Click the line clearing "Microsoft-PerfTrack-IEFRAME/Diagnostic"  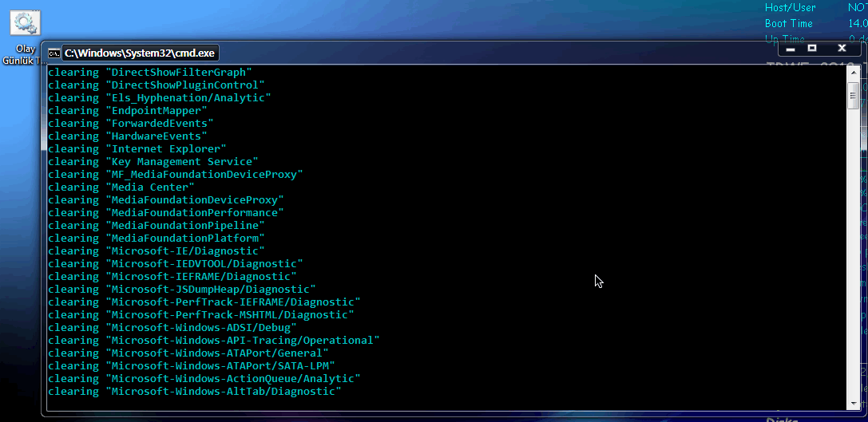coord(204,302)
